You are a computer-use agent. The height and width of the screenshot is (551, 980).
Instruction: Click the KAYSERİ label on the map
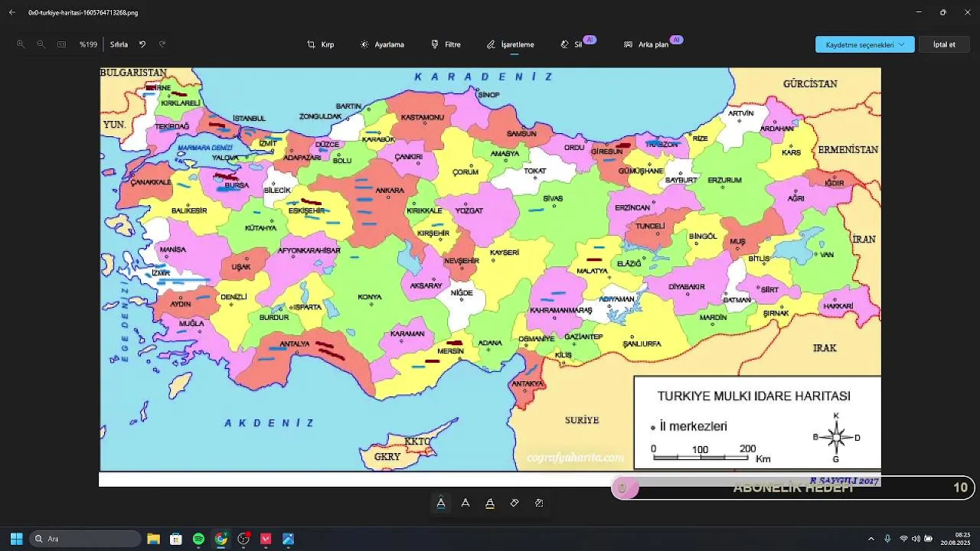click(x=505, y=252)
